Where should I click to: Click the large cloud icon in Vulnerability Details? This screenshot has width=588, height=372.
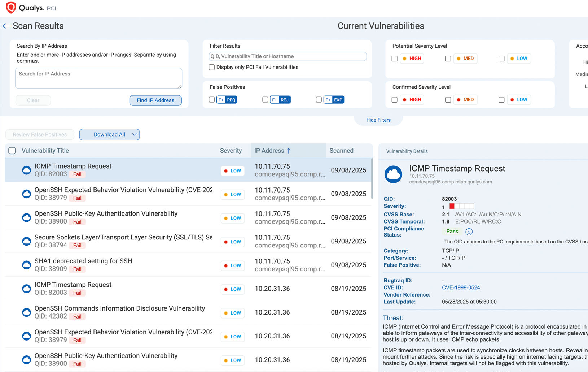393,174
